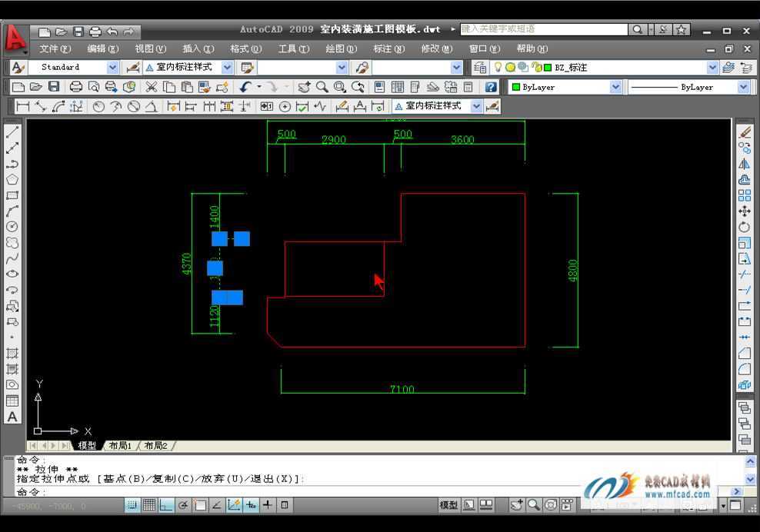Open the 视图(V) menu
This screenshot has width=760, height=532.
[x=150, y=49]
